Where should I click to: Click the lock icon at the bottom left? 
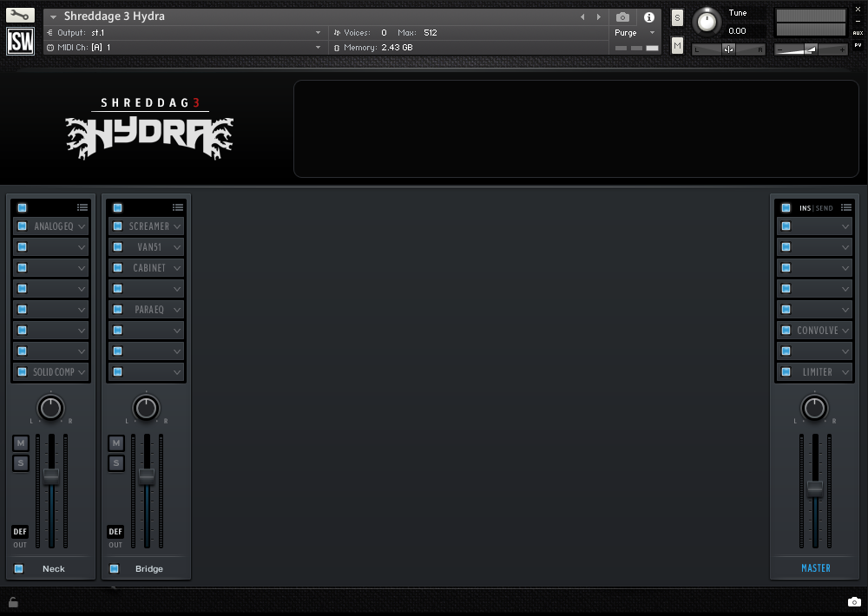13,601
